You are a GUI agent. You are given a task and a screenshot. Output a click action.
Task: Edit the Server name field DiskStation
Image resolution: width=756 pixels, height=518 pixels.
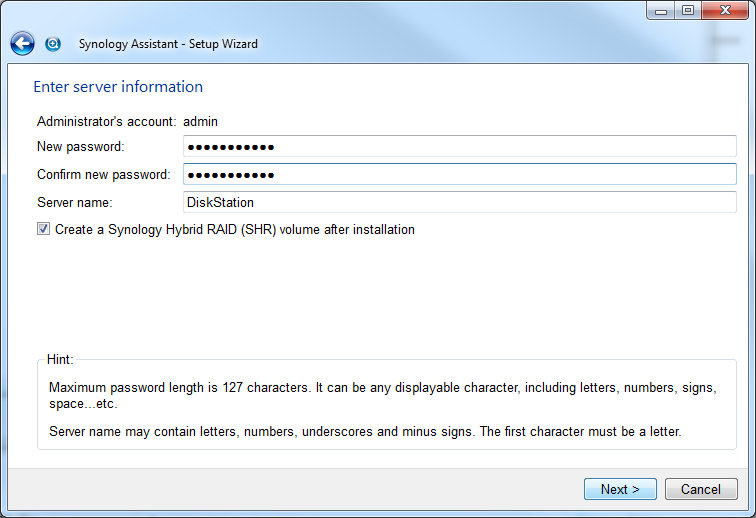459,202
